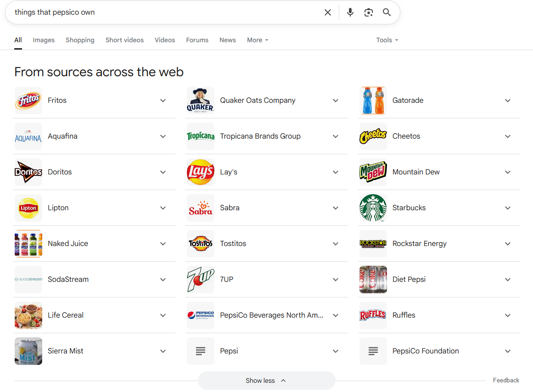
Task: Click the Lay's logo thumbnail
Action: pos(201,172)
